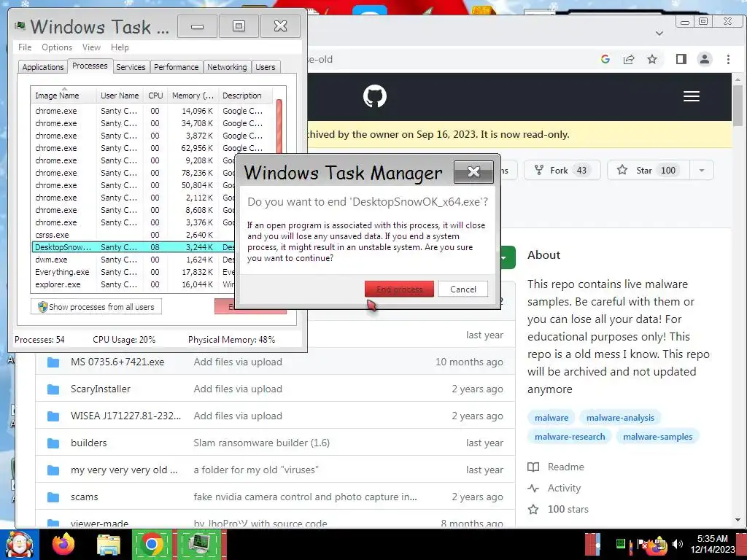Sort by the Description column header
747x560 pixels.
coord(245,96)
